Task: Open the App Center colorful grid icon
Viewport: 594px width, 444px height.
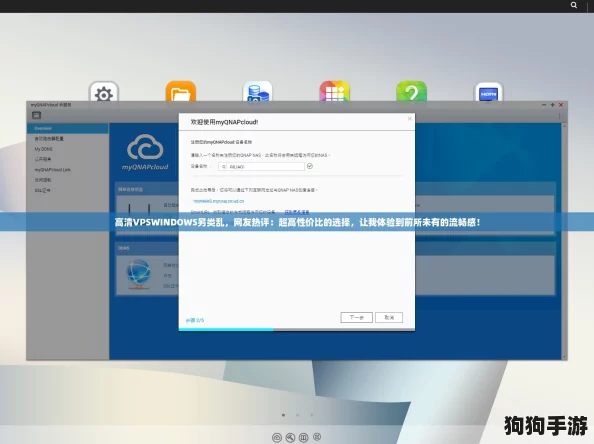Action: coord(335,91)
